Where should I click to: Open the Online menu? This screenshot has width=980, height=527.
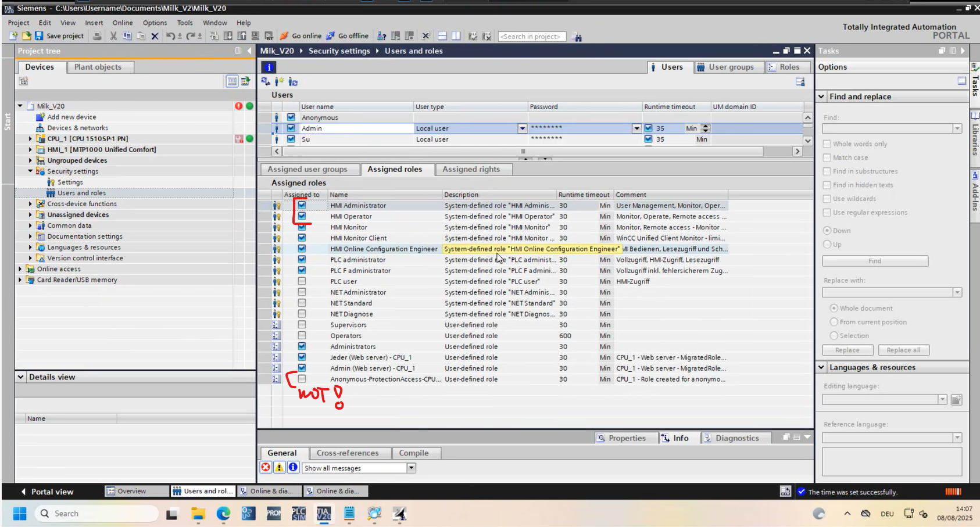(123, 23)
